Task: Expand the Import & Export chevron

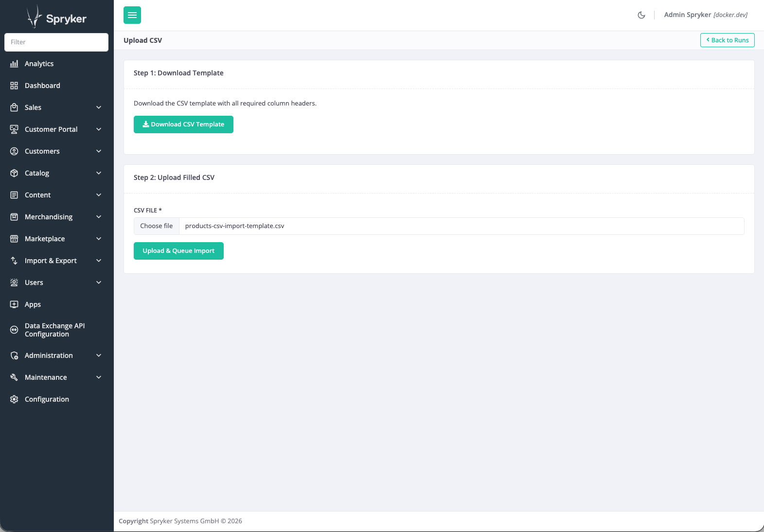Action: (99, 261)
